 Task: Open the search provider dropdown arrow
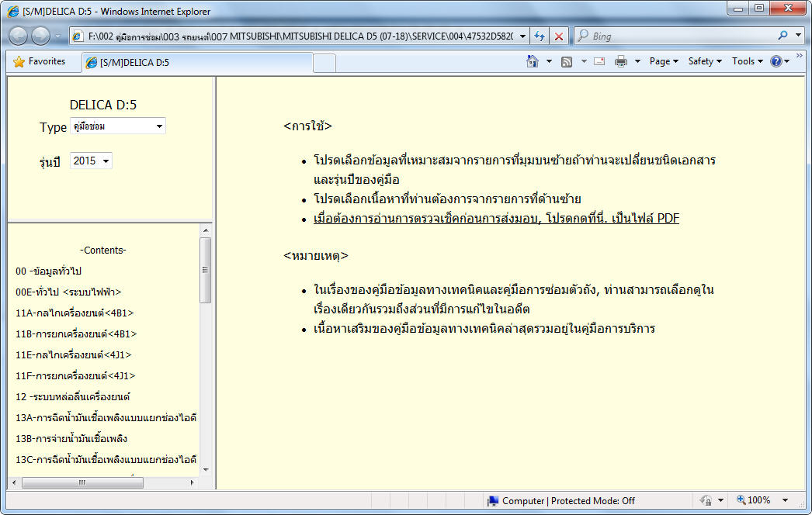798,35
